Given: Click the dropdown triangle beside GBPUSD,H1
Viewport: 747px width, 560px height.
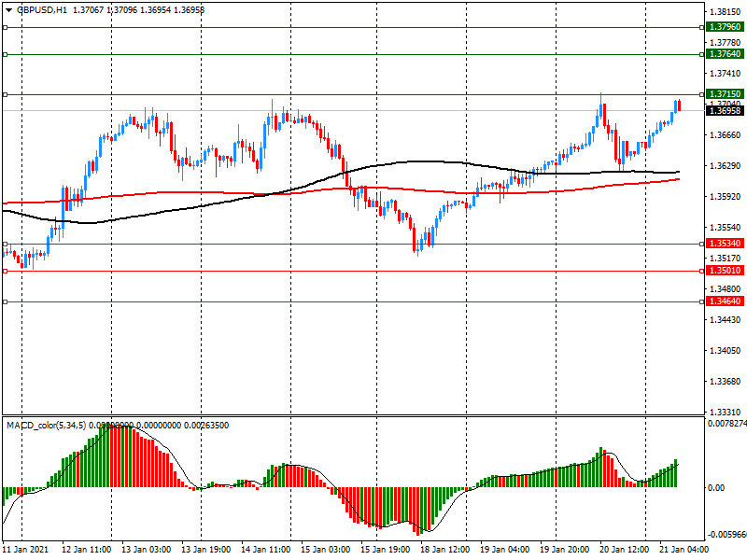Looking at the screenshot, I should pos(7,9).
